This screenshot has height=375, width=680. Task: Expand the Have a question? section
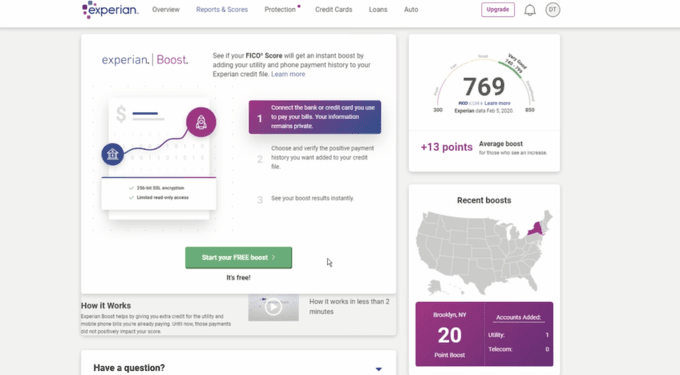click(x=239, y=368)
